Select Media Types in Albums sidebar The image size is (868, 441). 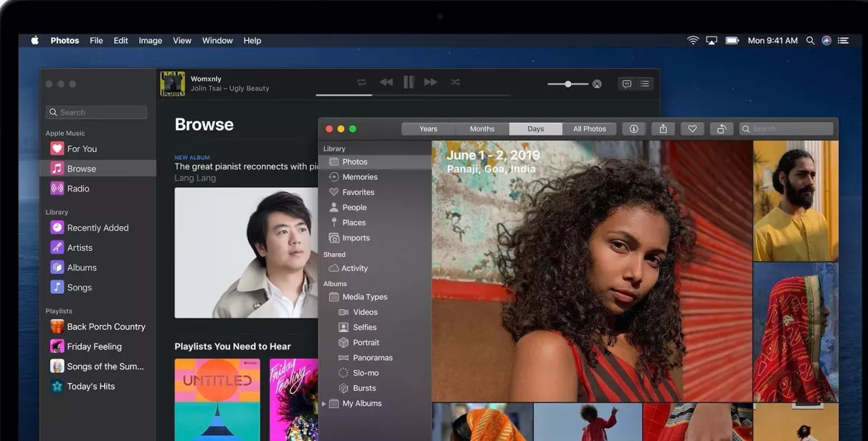[x=364, y=297]
